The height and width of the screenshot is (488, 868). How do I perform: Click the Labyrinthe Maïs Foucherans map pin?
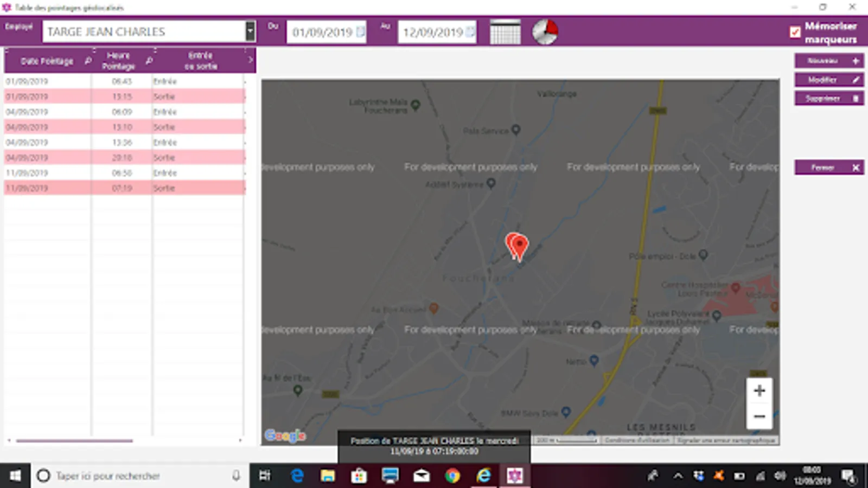pyautogui.click(x=416, y=105)
